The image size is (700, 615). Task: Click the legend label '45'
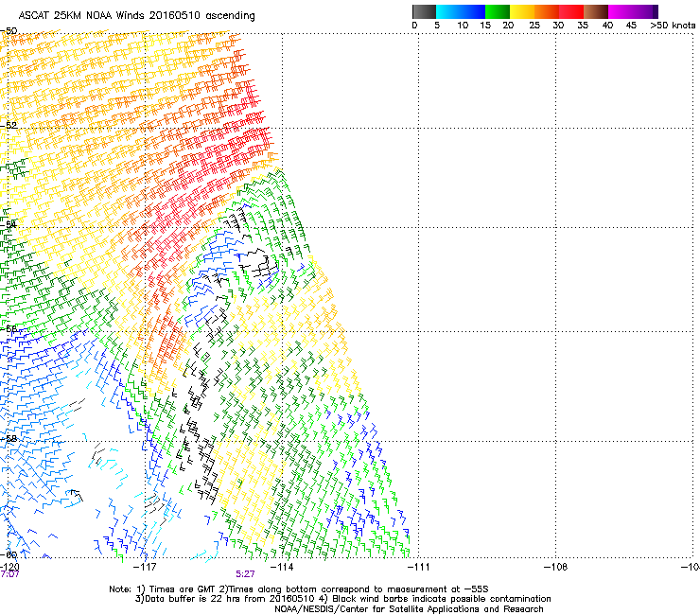coord(631,26)
